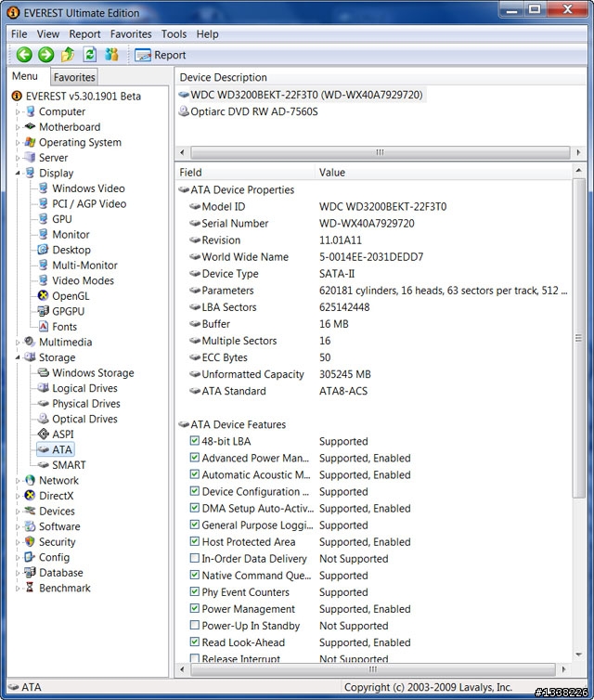Screen dimensions: 594x700
Task: Open the Tools menu
Action: point(174,34)
